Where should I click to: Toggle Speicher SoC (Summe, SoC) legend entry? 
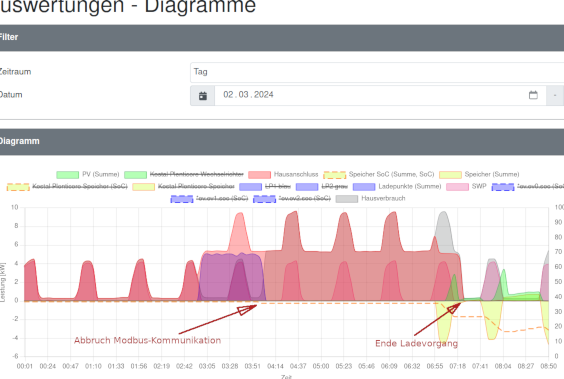tap(379, 174)
